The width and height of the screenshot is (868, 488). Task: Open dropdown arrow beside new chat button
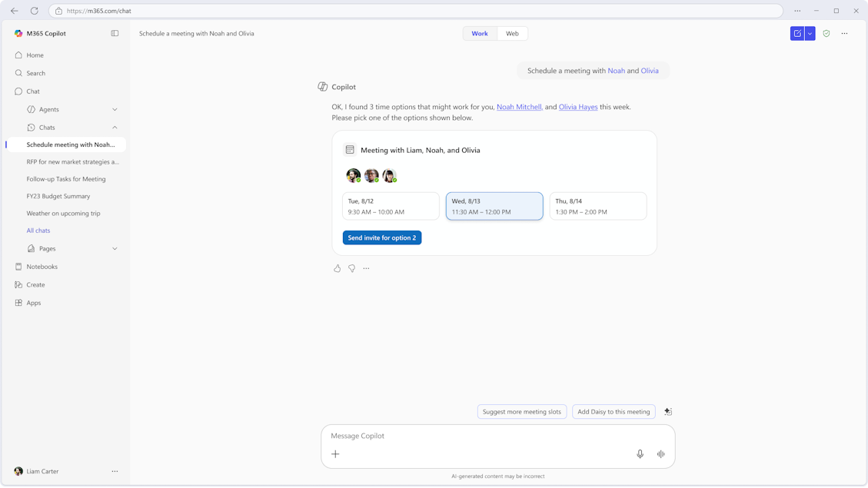tap(810, 34)
